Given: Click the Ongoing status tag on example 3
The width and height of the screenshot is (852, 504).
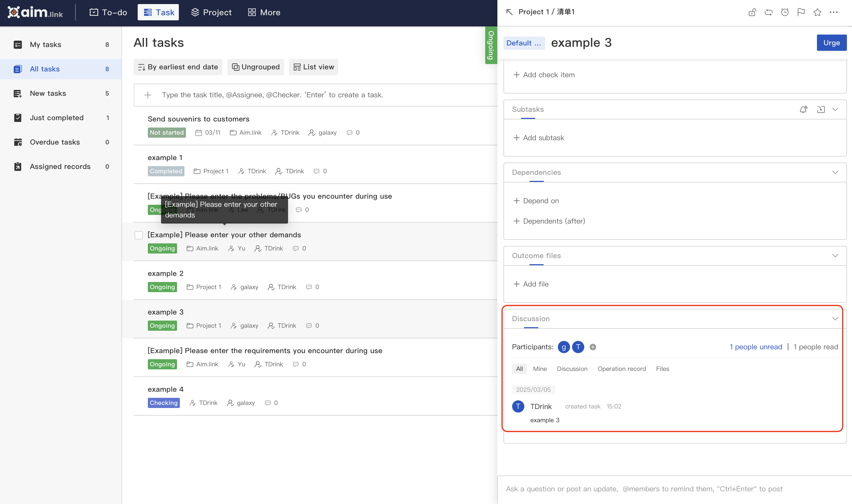Looking at the screenshot, I should click(x=162, y=326).
